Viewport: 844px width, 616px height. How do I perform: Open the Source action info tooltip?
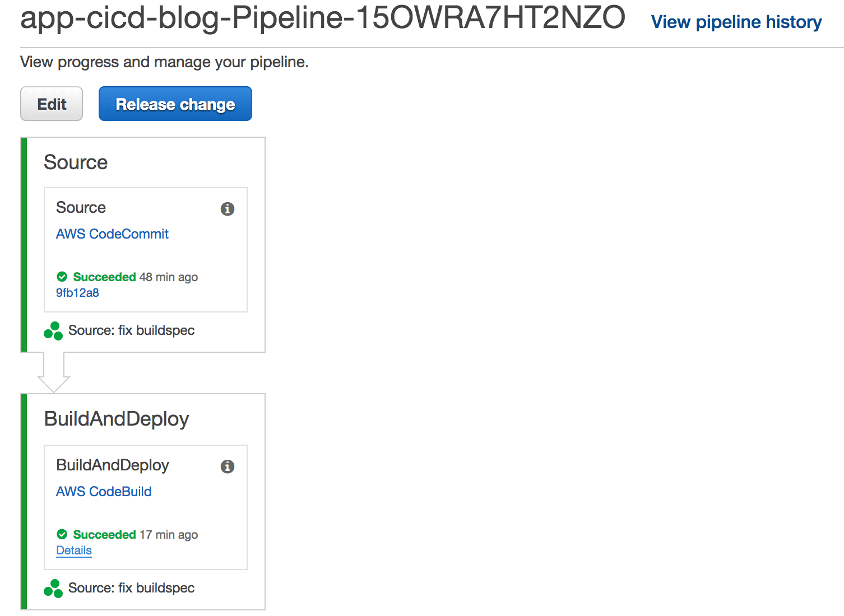click(227, 209)
